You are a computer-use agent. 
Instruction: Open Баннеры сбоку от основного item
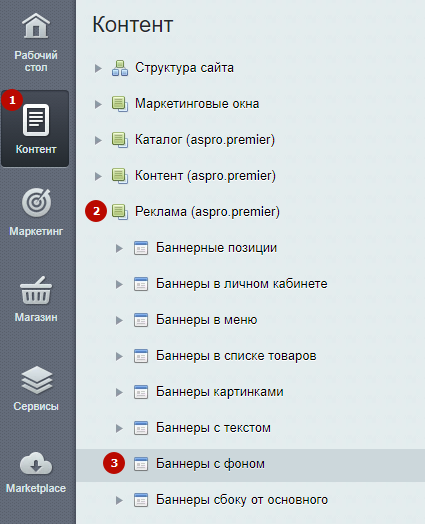242,500
